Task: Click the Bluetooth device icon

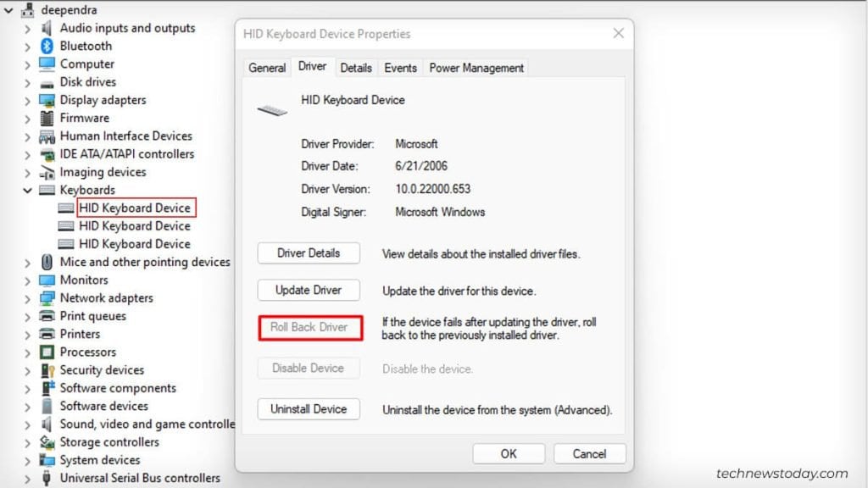Action: click(45, 46)
